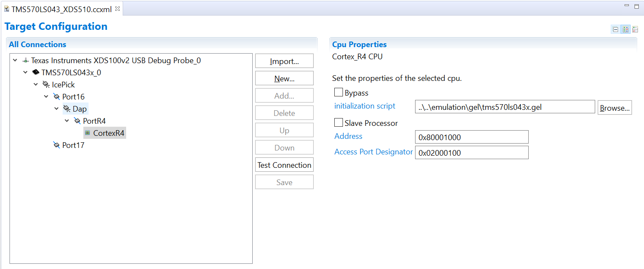Collapse the Port16 tree node
The width and height of the screenshot is (644, 269).
pyautogui.click(x=46, y=97)
